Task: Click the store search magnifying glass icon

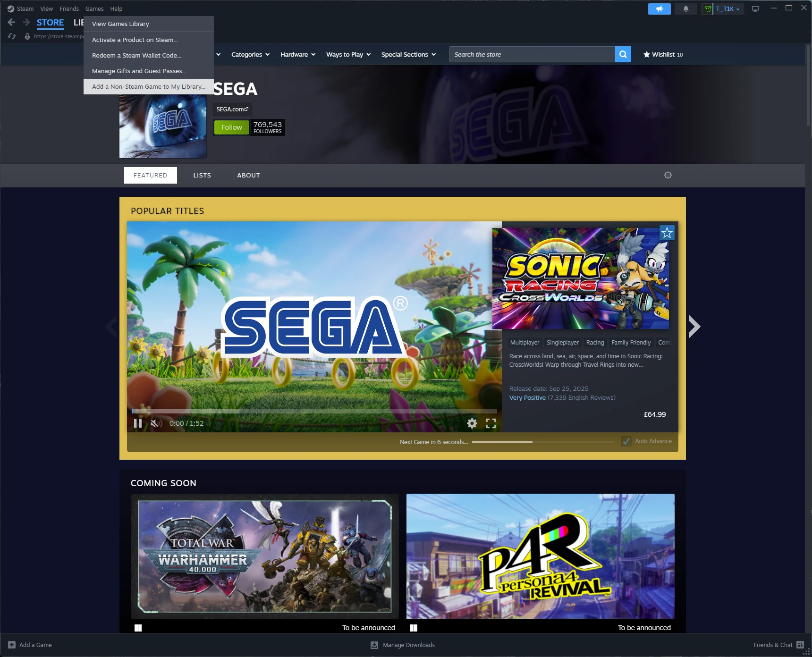Action: [623, 54]
